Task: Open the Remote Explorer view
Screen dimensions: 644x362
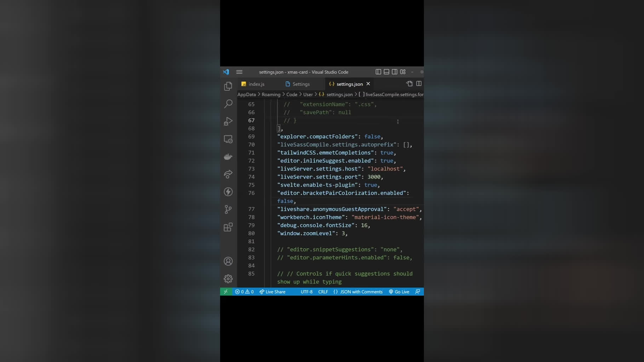Action: point(228,139)
